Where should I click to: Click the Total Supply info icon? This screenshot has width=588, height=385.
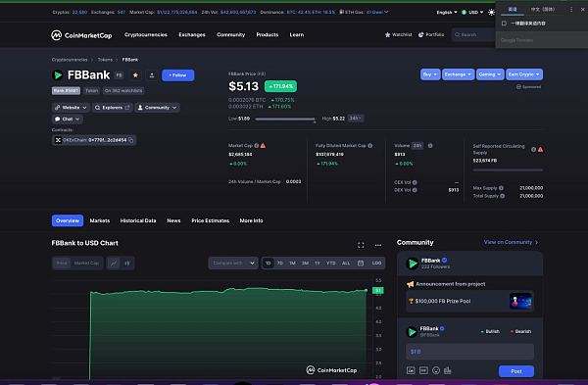[502, 196]
